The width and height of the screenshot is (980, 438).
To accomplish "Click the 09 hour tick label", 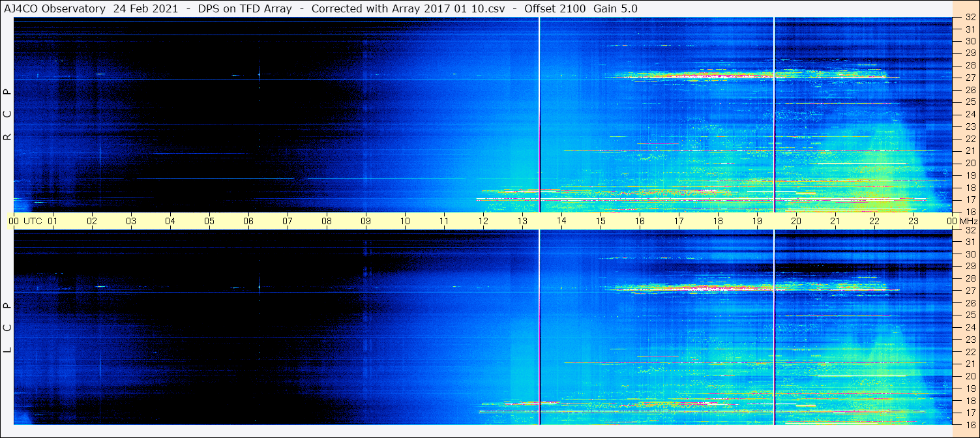I will pyautogui.click(x=366, y=221).
